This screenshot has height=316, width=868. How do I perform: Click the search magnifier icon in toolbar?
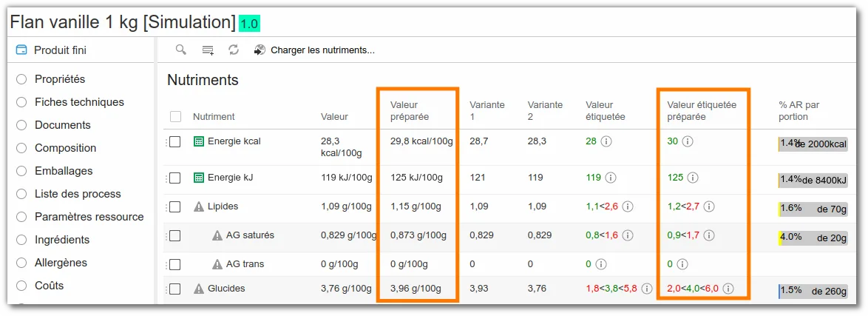[x=181, y=50]
